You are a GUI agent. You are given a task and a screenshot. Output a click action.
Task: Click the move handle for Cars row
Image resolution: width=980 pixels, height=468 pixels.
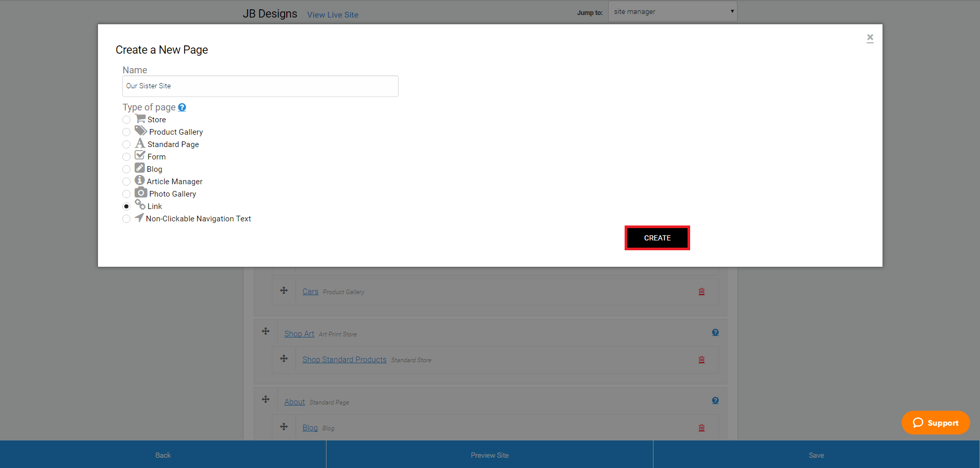tap(284, 291)
